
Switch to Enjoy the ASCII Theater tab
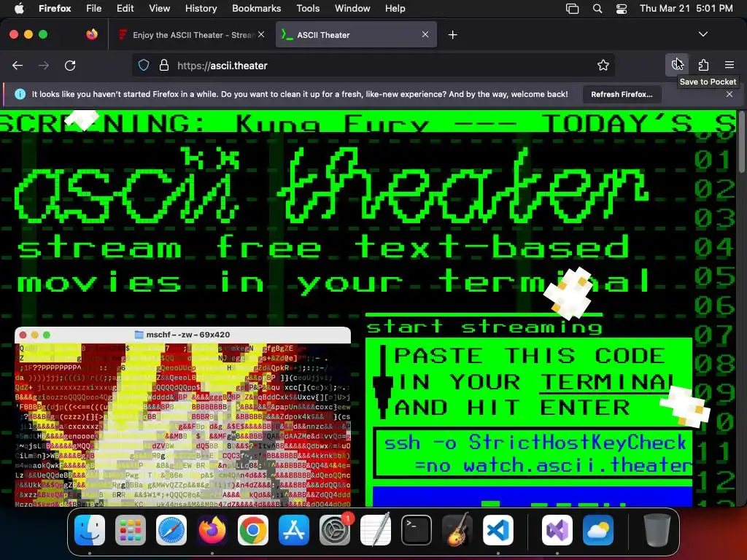(190, 35)
